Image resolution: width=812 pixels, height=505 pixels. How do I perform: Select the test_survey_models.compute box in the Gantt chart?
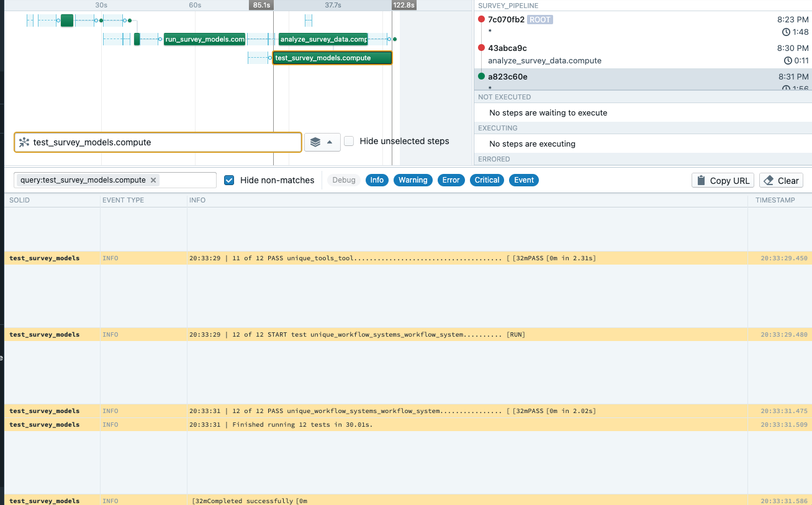pos(332,57)
